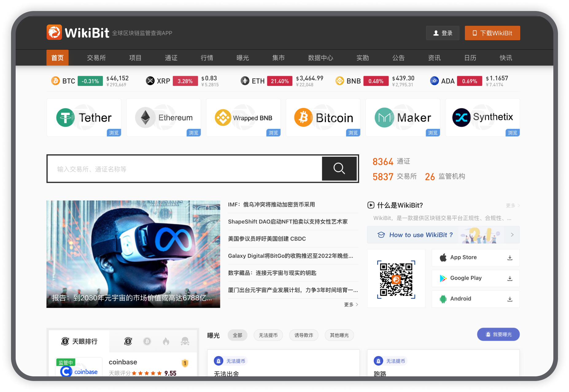The width and height of the screenshot is (569, 392).
Task: Open the 行情 menu item
Action: (207, 58)
